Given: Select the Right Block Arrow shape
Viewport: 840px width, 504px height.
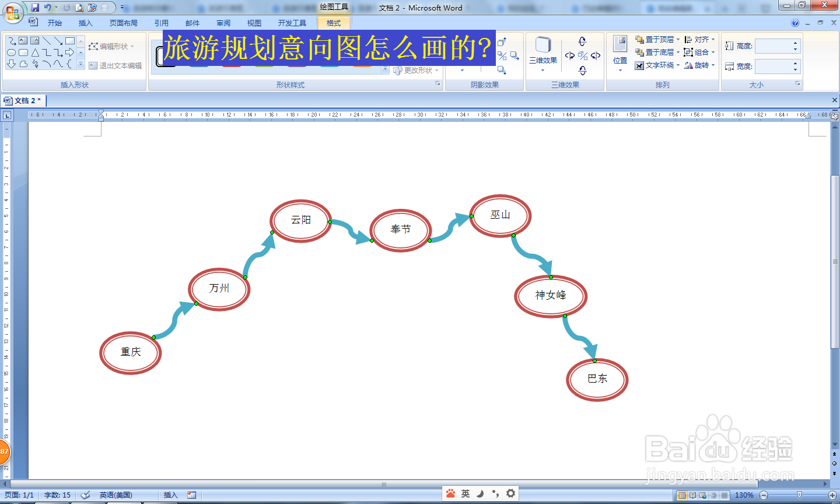Looking at the screenshot, I should [x=70, y=52].
